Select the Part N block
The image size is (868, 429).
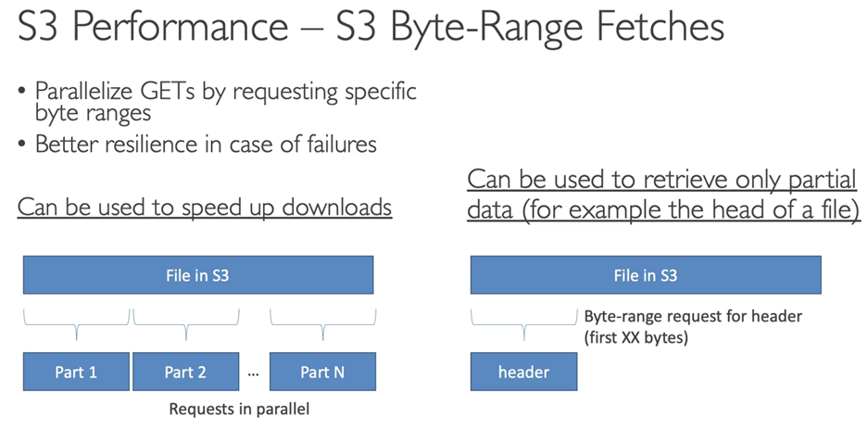[x=322, y=372]
